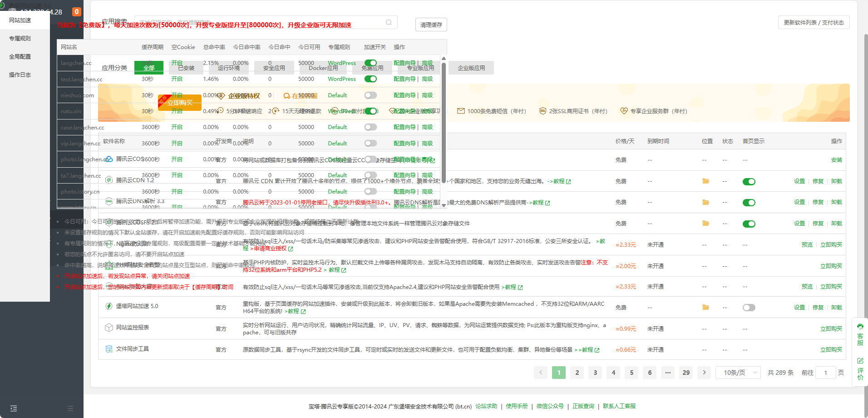Open folder location for 腾讯云CDN row

[705, 181]
